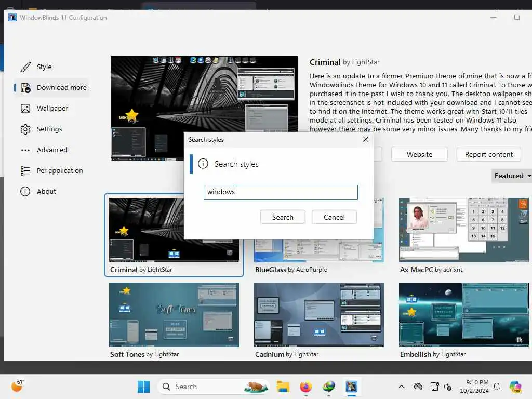Click the search styles text field
Image resolution: width=532 pixels, height=399 pixels.
281,192
